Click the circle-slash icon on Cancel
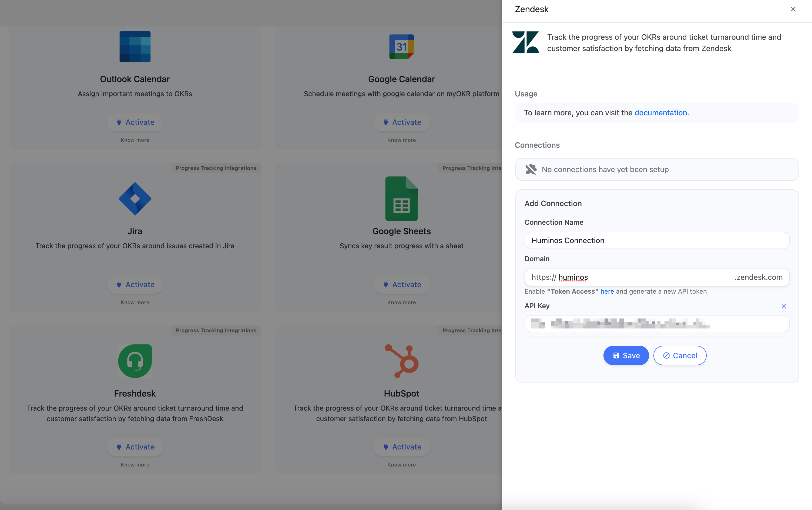 click(666, 355)
